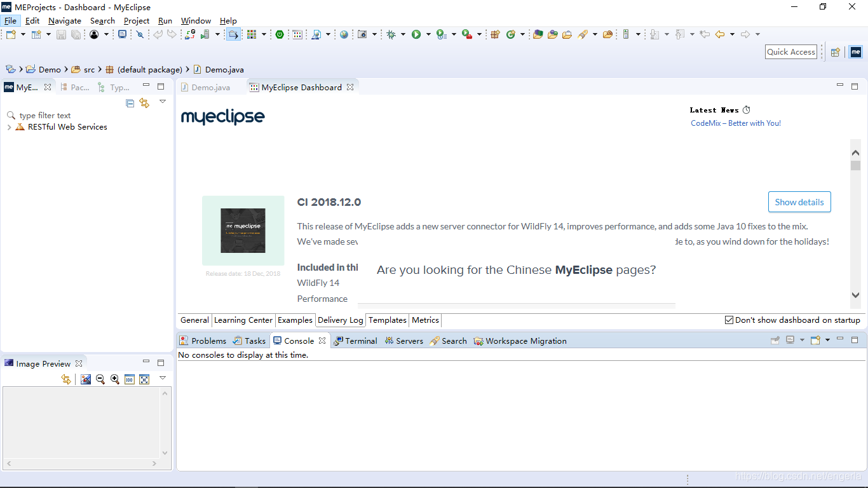Open the Open Console dropdown arrow
The height and width of the screenshot is (488, 868).
827,340
